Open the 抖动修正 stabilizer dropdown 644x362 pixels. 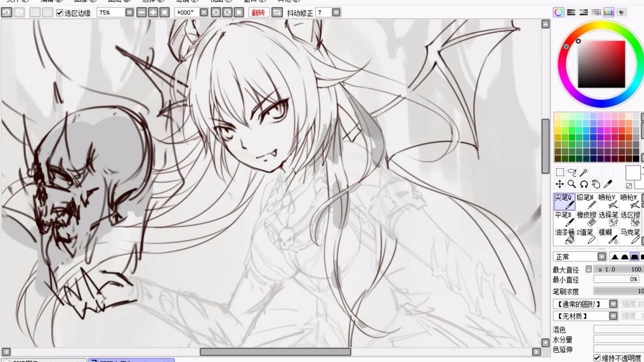[x=336, y=12]
